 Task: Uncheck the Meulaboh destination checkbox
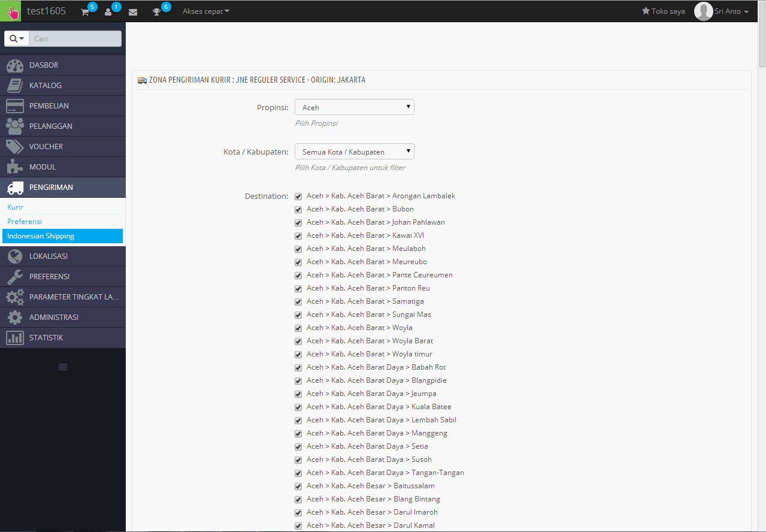click(298, 249)
